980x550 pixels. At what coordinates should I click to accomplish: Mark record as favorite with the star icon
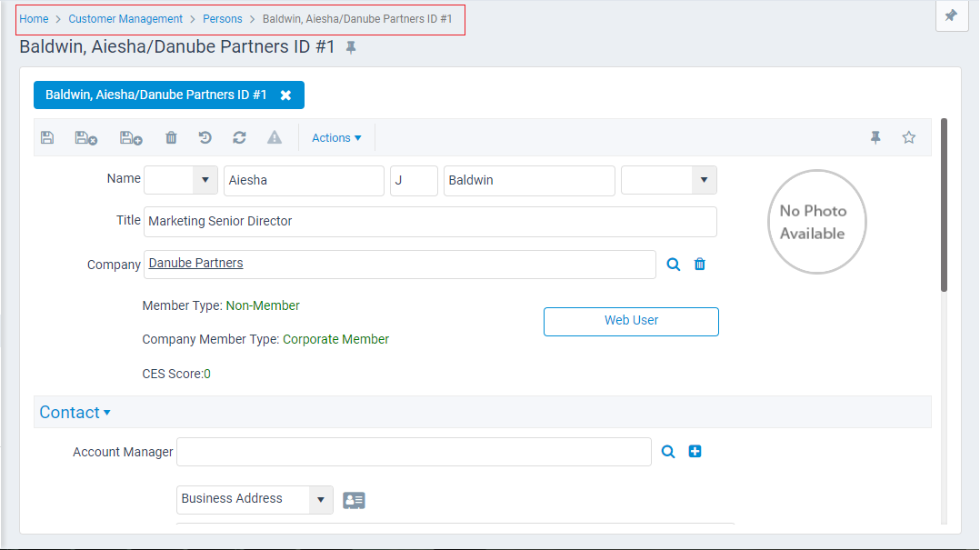(908, 137)
